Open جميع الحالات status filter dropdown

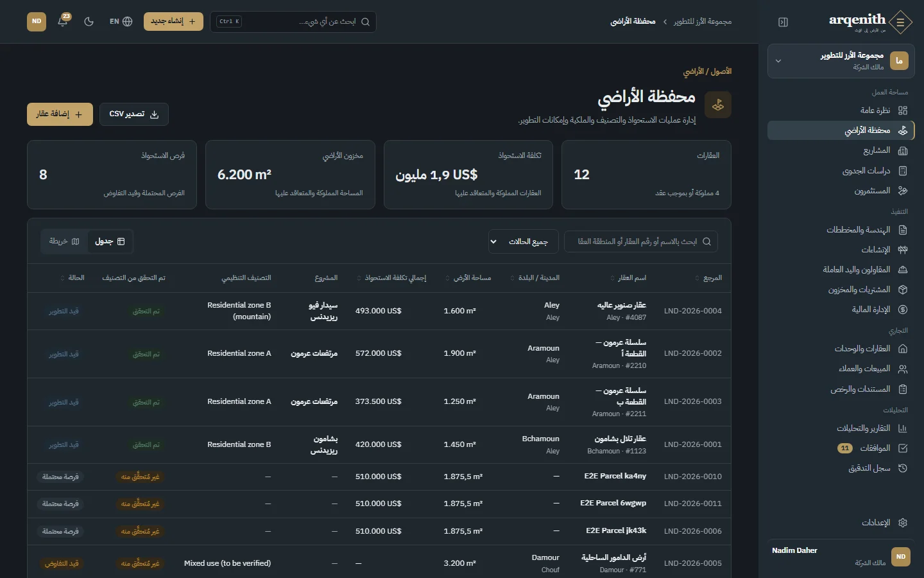coord(524,241)
